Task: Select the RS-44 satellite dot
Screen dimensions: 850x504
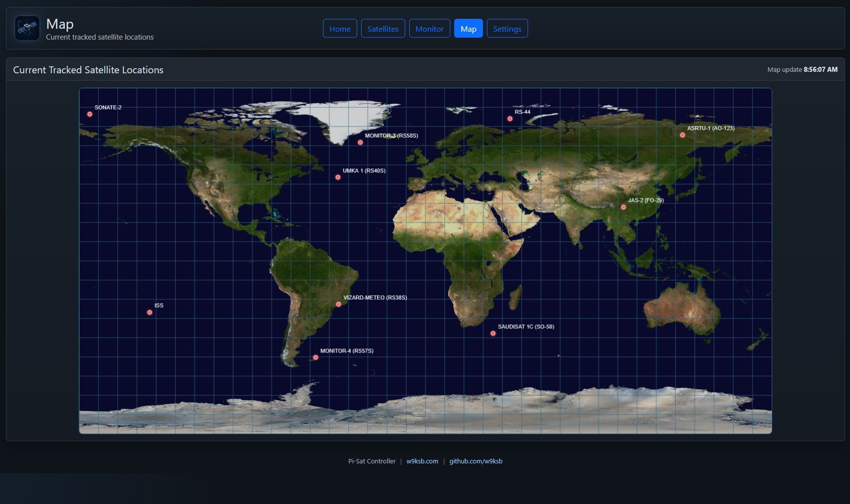Action: pyautogui.click(x=510, y=119)
